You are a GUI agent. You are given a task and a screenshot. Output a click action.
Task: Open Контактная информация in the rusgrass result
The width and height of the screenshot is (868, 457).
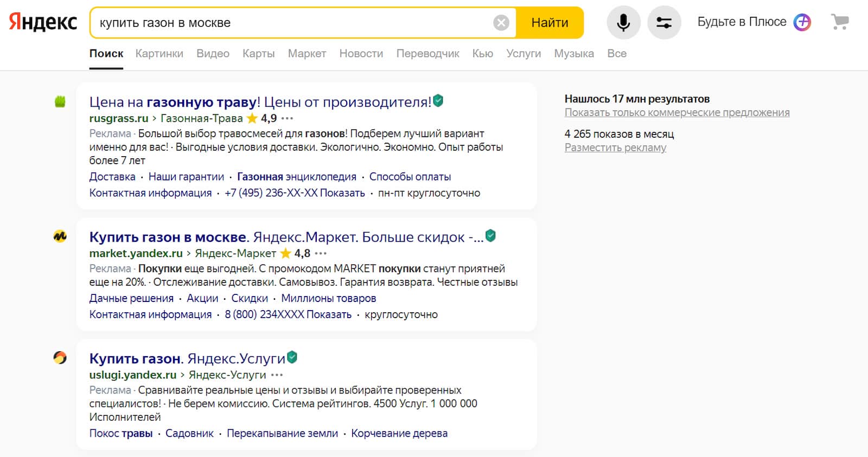tap(150, 193)
